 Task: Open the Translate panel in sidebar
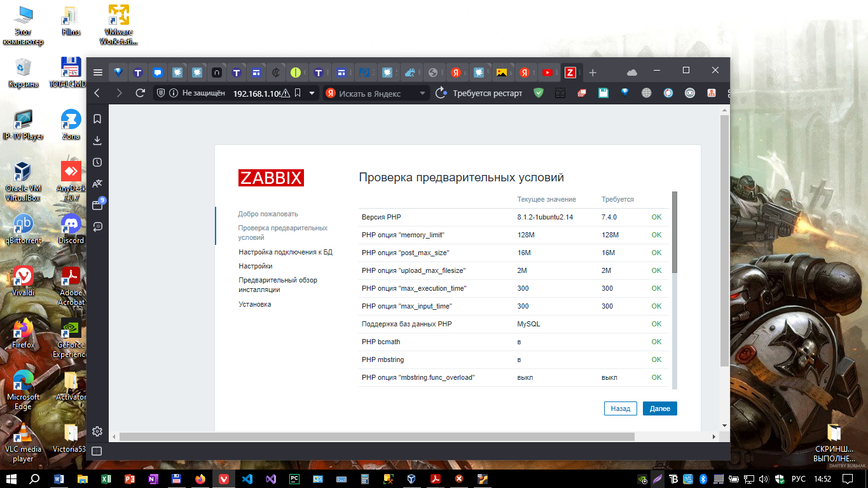tap(97, 184)
